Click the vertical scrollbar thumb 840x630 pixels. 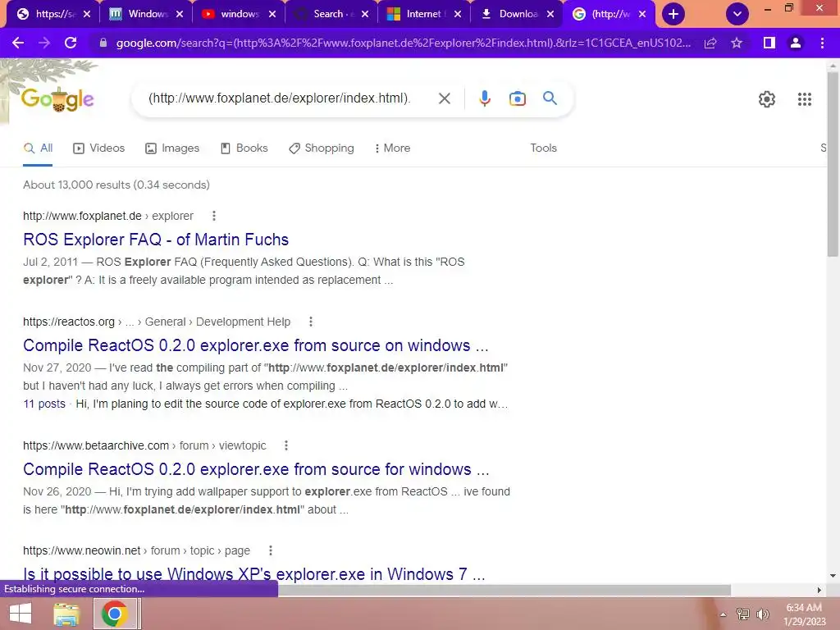[833, 163]
